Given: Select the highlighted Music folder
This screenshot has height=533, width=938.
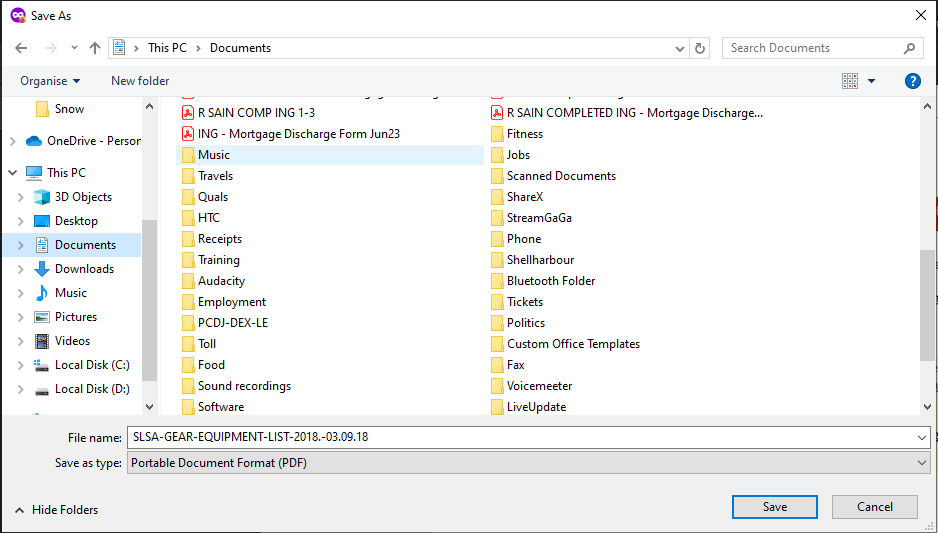Looking at the screenshot, I should [x=330, y=155].
